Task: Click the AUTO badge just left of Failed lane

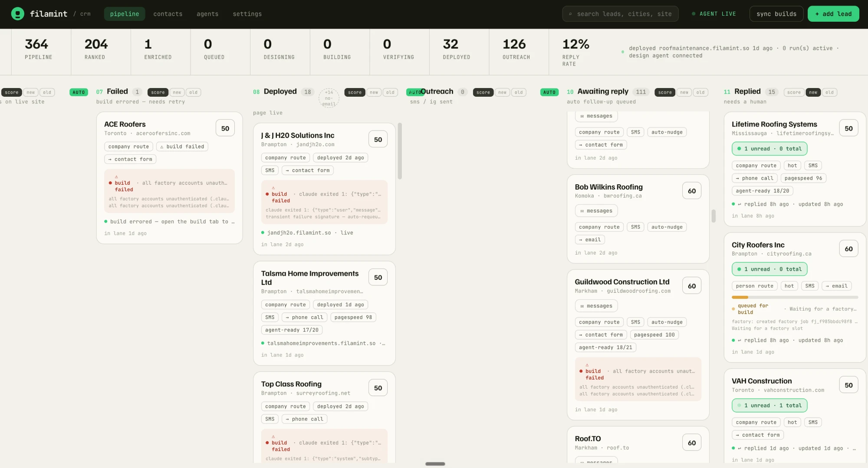Action: [x=79, y=92]
